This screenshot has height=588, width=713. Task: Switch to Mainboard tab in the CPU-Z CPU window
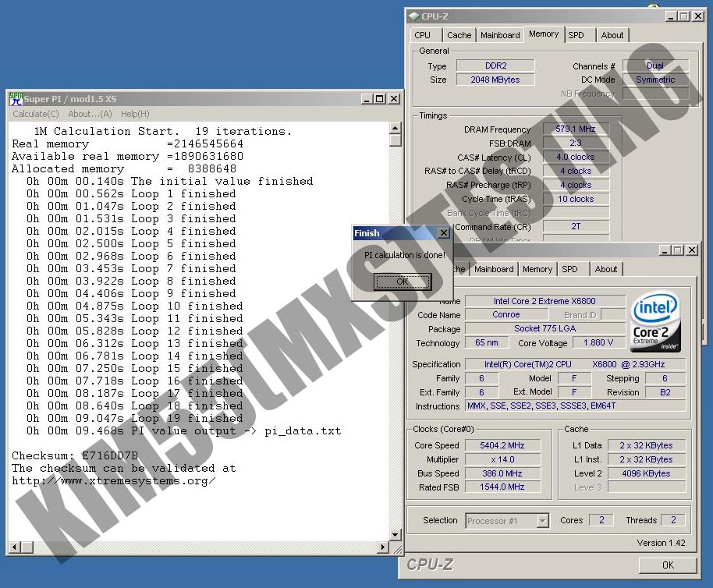pos(494,269)
